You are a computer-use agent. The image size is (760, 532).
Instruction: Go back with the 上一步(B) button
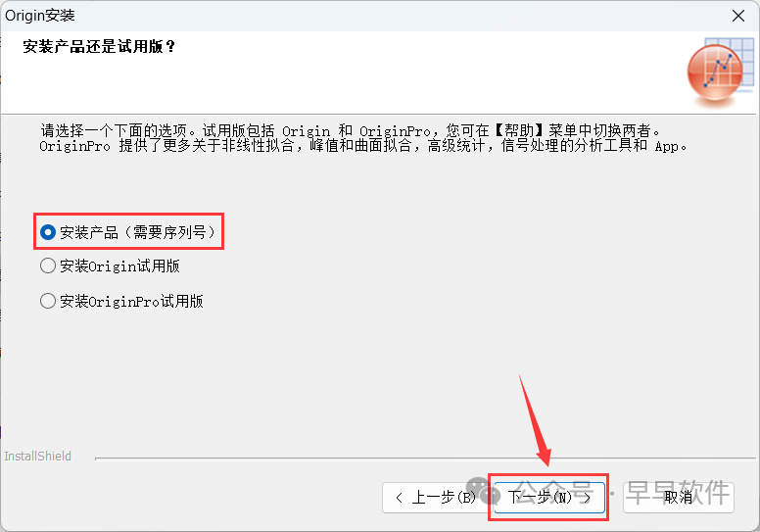pos(436,497)
